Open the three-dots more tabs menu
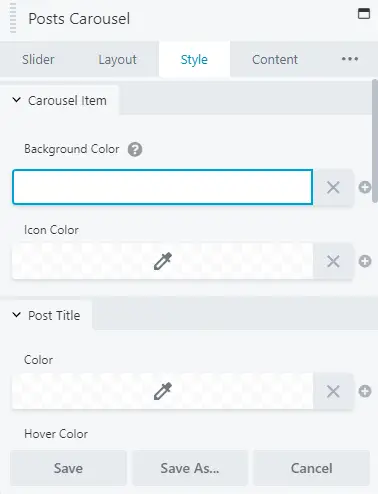The image size is (378, 494). pos(350,59)
